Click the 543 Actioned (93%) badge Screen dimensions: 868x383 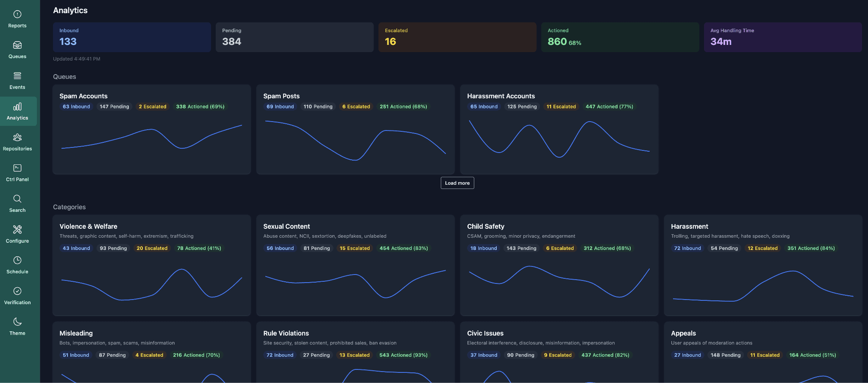[x=403, y=355]
